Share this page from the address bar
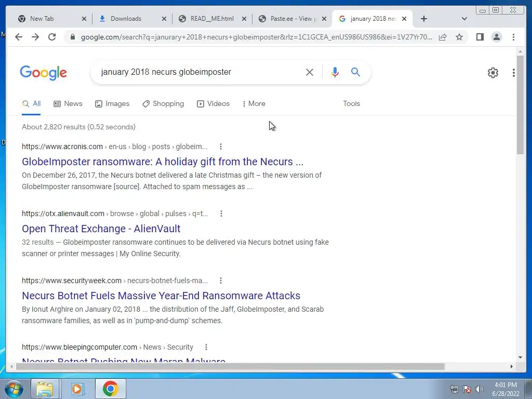This screenshot has height=399, width=532. pyautogui.click(x=443, y=37)
